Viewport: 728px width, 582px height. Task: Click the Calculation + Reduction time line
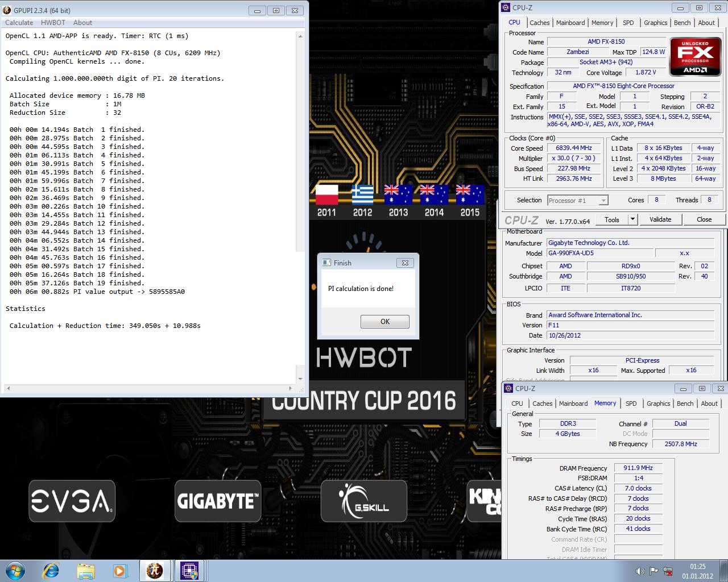(105, 326)
